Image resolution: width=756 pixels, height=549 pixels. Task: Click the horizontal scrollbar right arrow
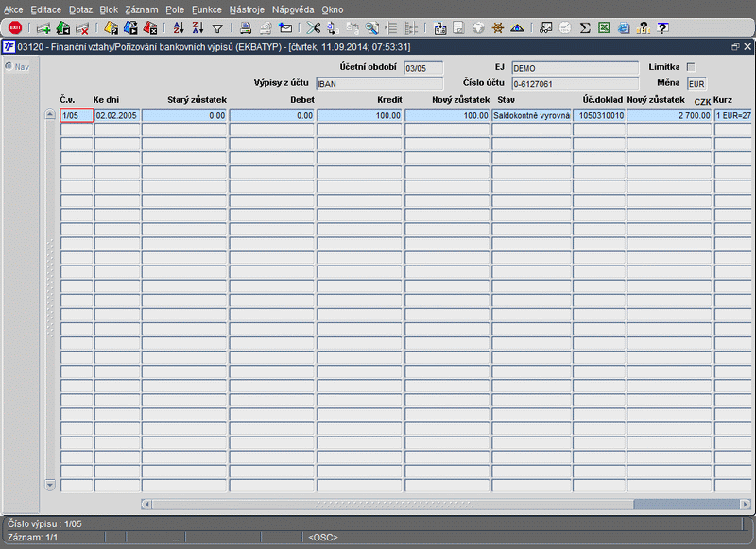pos(746,505)
